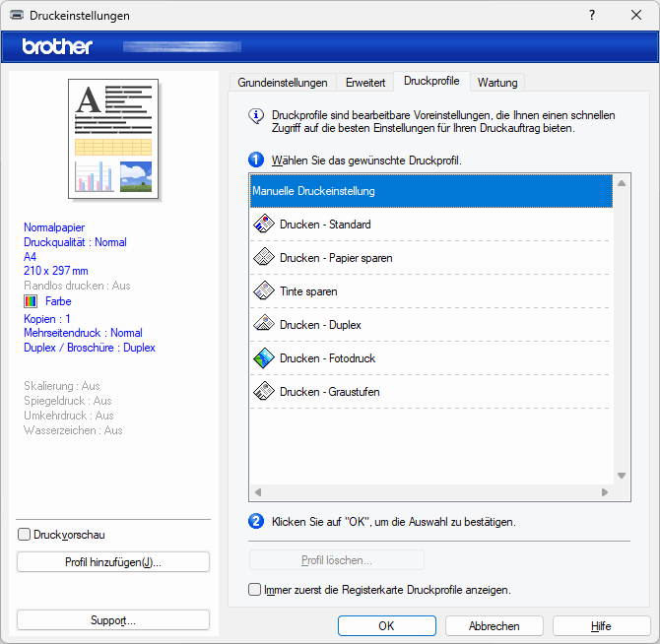Click the Drucken - Papier sparen profile icon
The height and width of the screenshot is (644, 660).
[264, 257]
